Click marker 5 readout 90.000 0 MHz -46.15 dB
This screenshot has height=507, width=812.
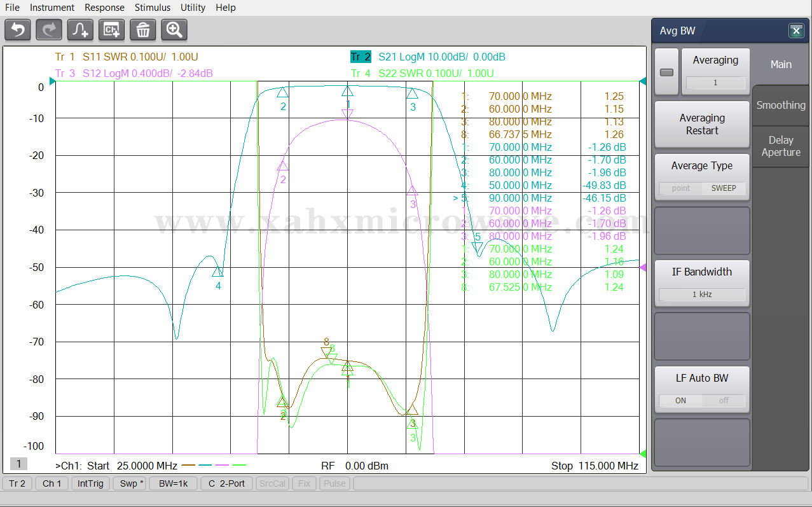point(539,198)
